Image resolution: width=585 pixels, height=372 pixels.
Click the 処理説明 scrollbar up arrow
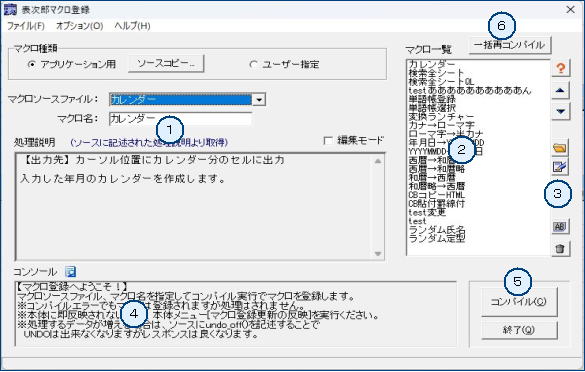coord(378,161)
